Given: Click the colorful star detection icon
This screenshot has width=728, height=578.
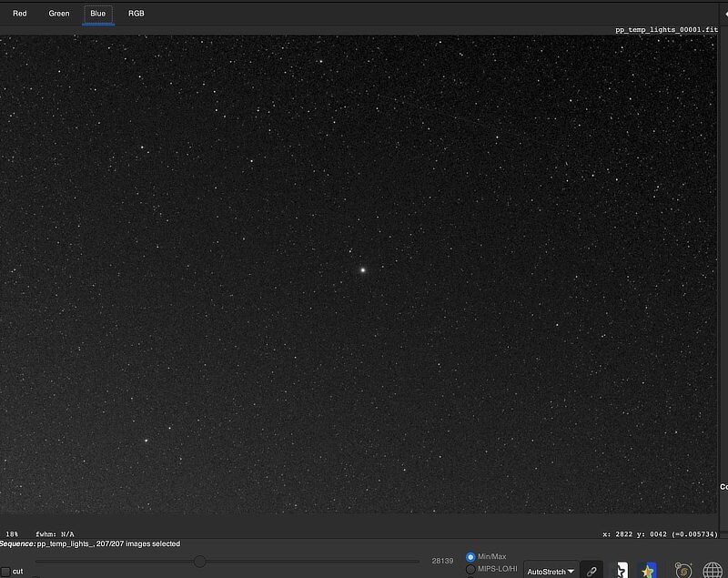Looking at the screenshot, I should click(x=648, y=571).
